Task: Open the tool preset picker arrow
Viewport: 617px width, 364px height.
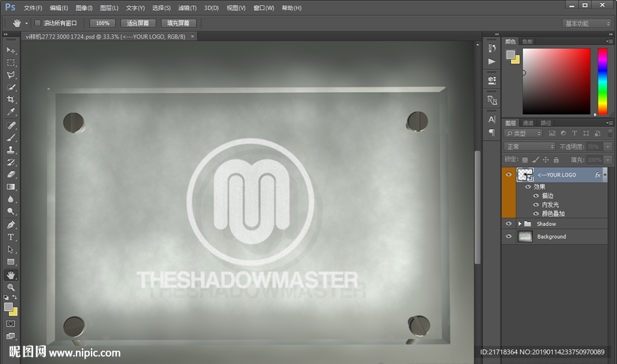Action: point(27,24)
